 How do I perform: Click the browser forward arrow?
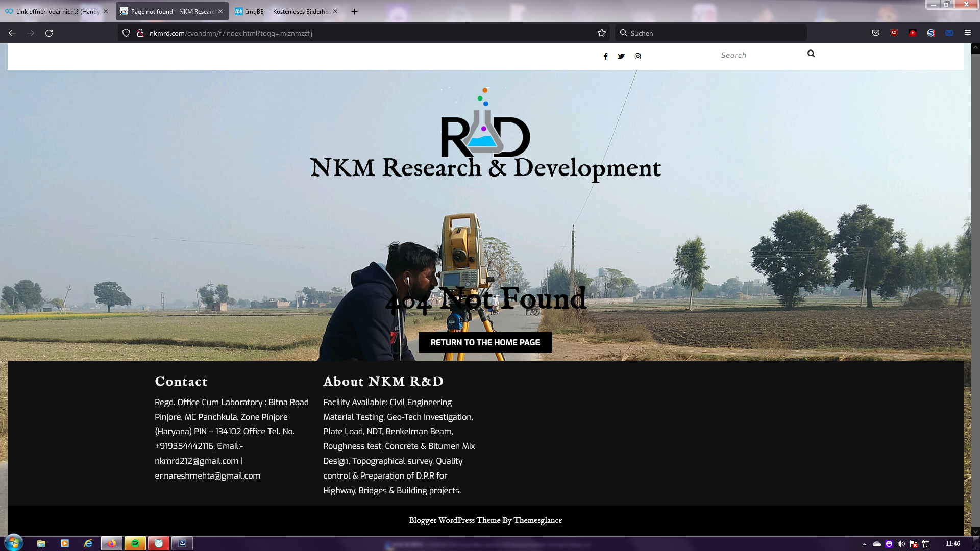[x=31, y=33]
